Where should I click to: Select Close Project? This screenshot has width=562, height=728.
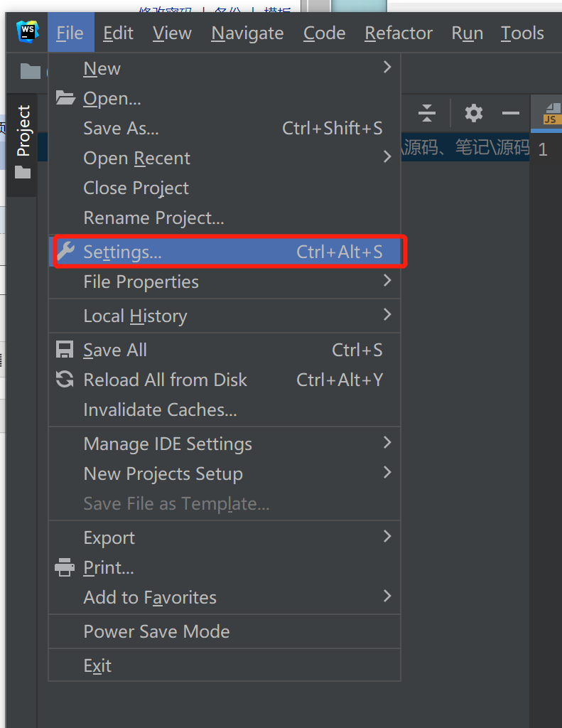click(136, 188)
